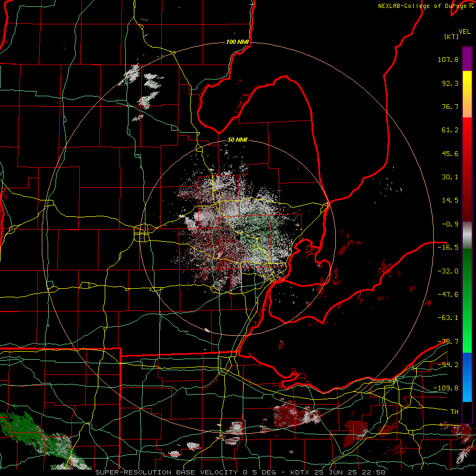This screenshot has width=476, height=476.
Task: Click the purple segment of the velocity color bar
Action: pos(467,59)
